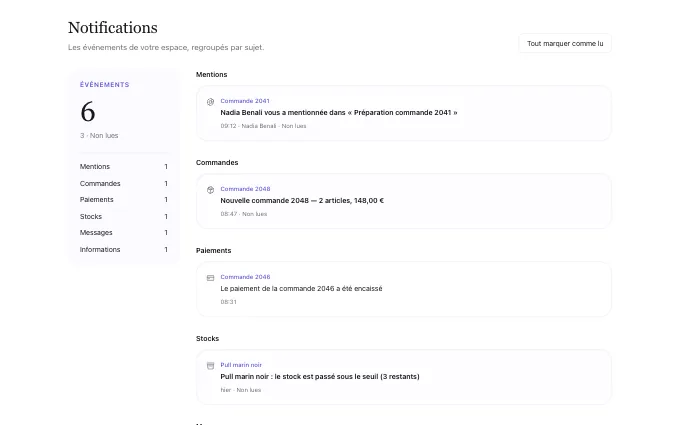Select Informations in the events sidebar

coord(124,249)
